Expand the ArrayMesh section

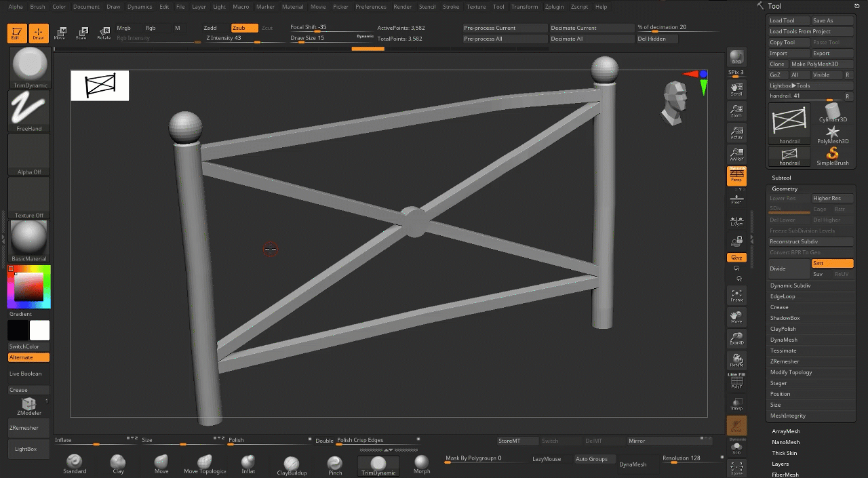[x=786, y=431]
